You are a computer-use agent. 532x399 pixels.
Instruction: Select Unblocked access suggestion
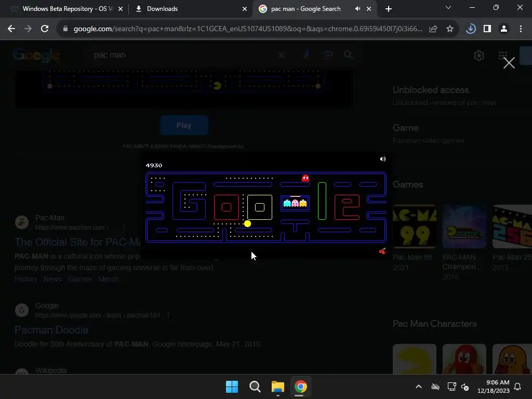[445, 96]
